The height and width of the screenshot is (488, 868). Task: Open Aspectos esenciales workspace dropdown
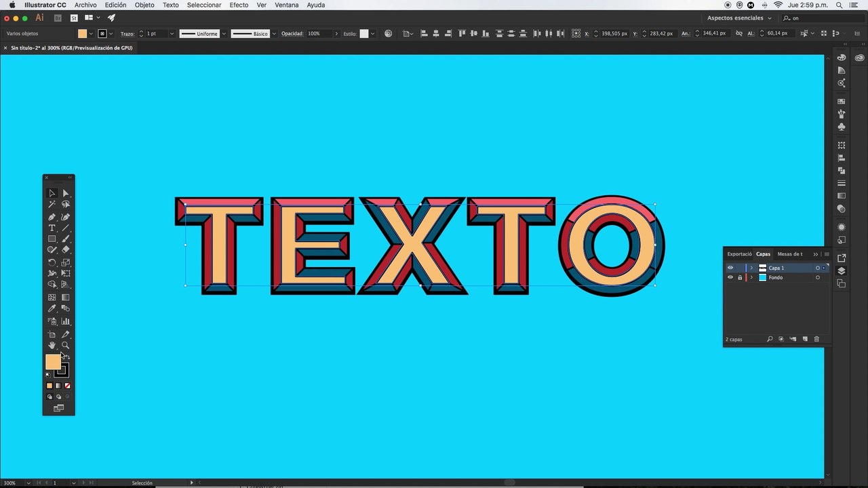[739, 18]
